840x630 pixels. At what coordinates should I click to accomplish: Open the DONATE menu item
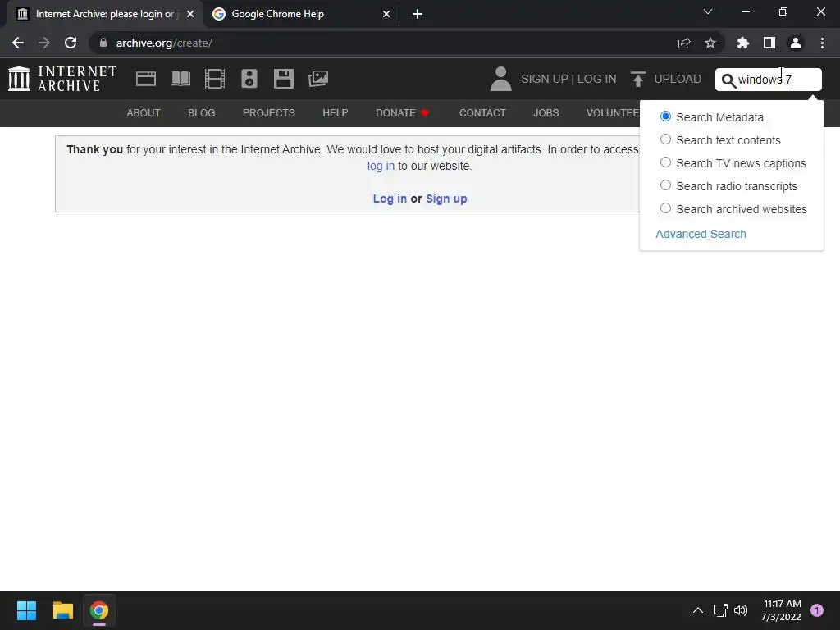402,113
